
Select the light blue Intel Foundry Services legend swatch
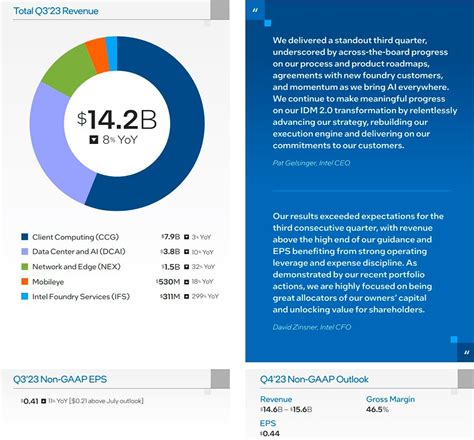click(x=25, y=296)
